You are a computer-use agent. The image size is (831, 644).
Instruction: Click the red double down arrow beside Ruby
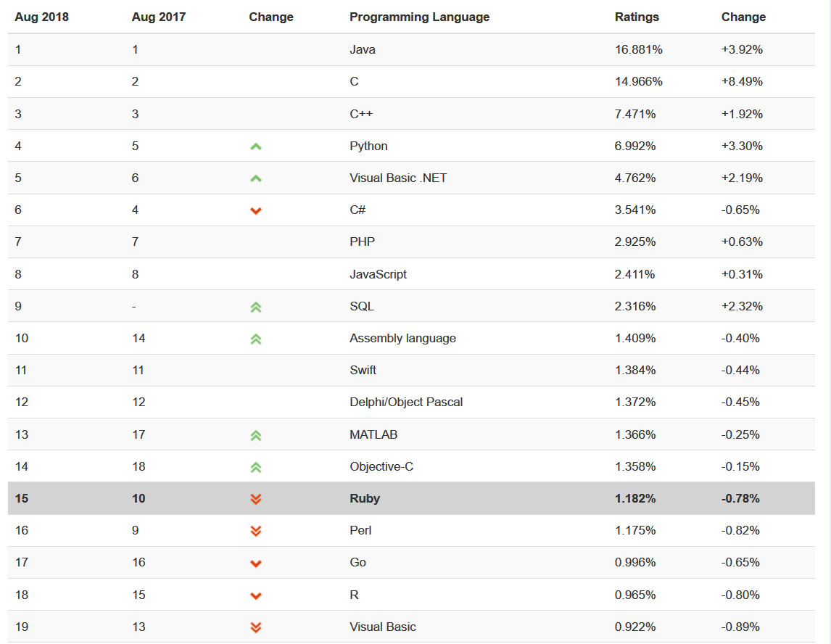tap(255, 499)
